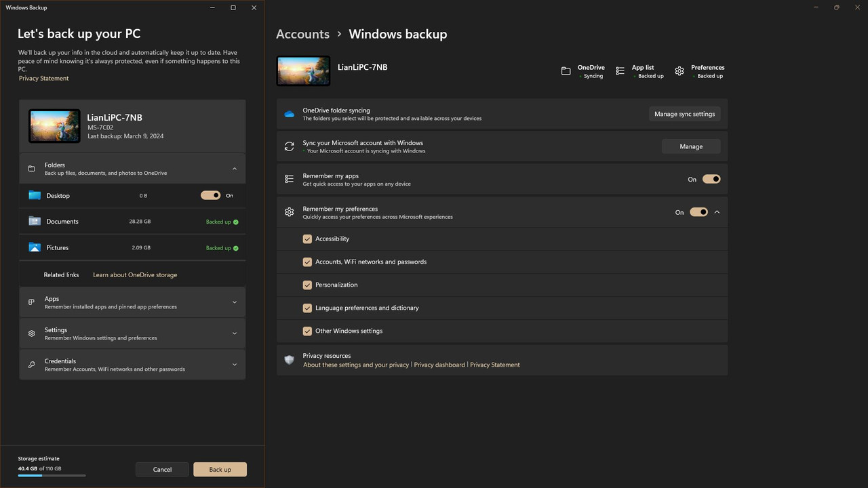
Task: Click LianLiPC-7NB thumbnail in Windows Backup
Action: (54, 126)
